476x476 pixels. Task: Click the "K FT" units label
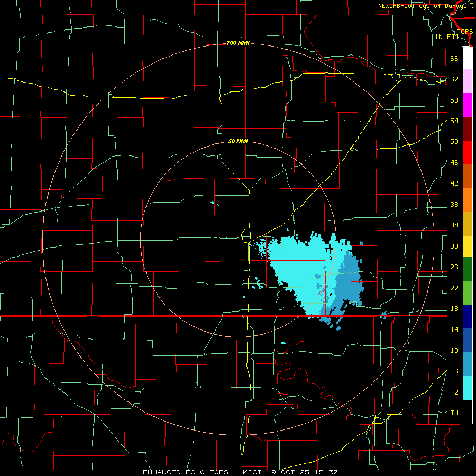[x=447, y=37]
